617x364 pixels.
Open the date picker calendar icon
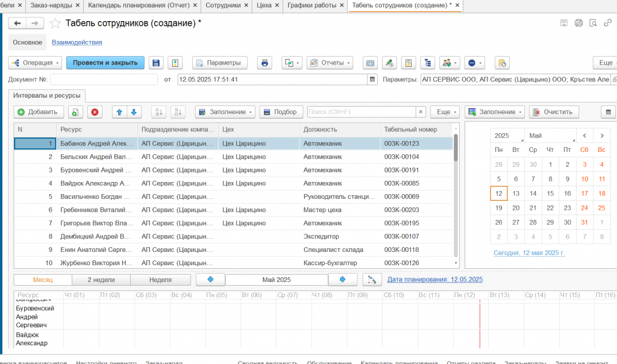pos(372,80)
